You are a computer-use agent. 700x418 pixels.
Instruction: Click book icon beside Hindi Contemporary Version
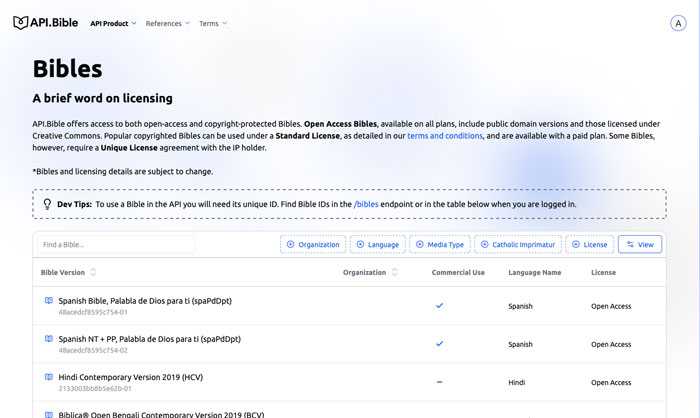[49, 377]
